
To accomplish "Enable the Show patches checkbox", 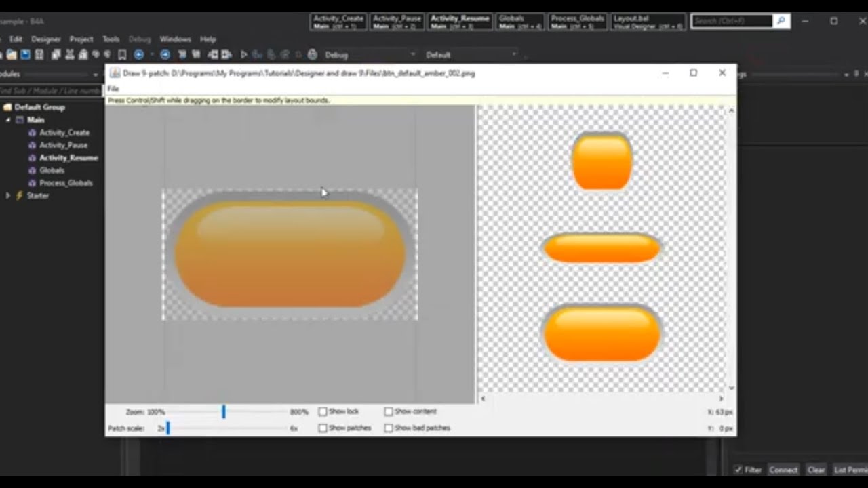I will 323,428.
